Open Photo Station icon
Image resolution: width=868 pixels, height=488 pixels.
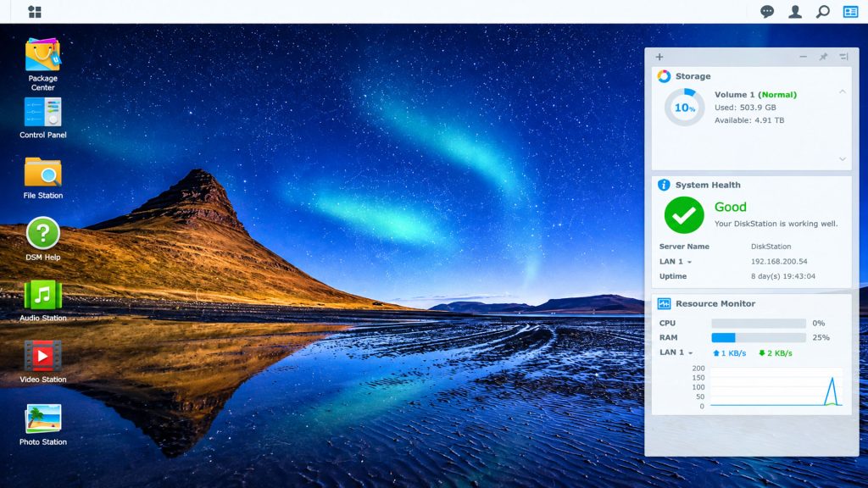(x=42, y=424)
